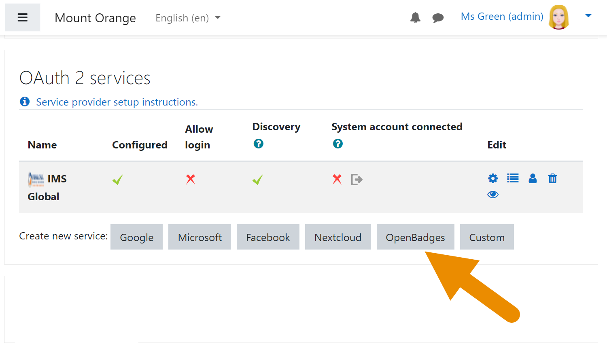Image resolution: width=607 pixels, height=364 pixels.
Task: Click the info icon beside setup instructions
Action: tap(25, 102)
